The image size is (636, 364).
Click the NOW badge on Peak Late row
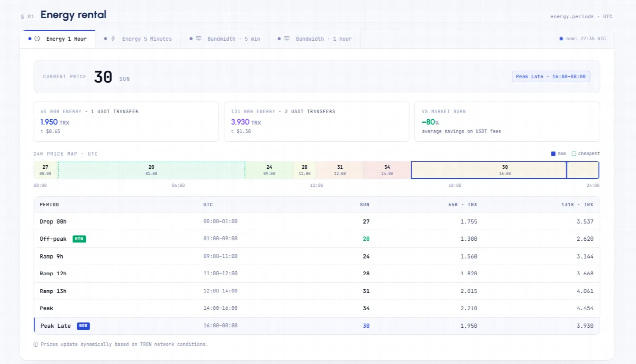point(83,326)
